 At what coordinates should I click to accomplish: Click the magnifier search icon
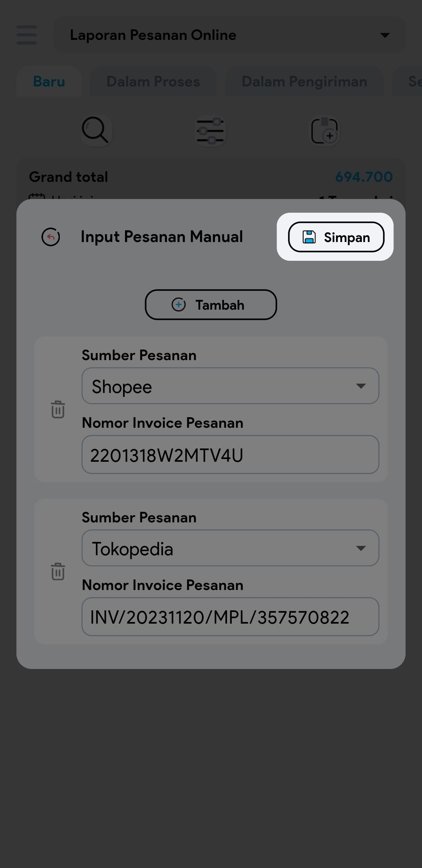[x=95, y=130]
